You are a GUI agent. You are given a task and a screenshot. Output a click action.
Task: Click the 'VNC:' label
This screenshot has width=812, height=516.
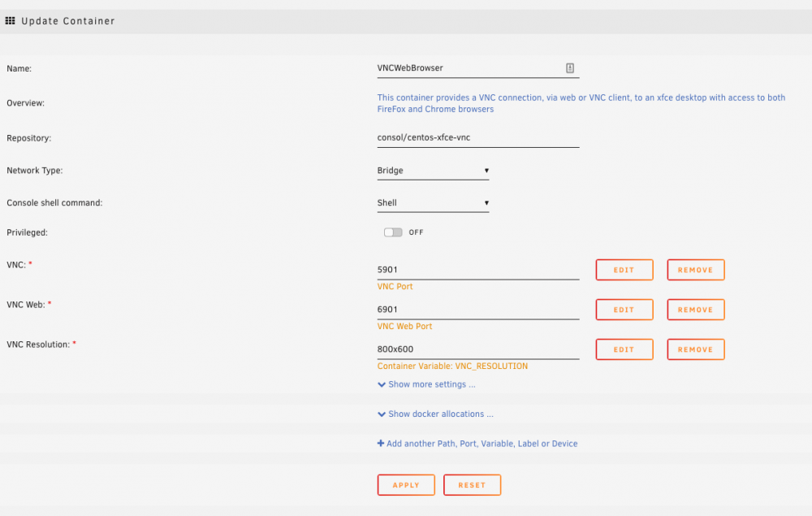pos(16,265)
